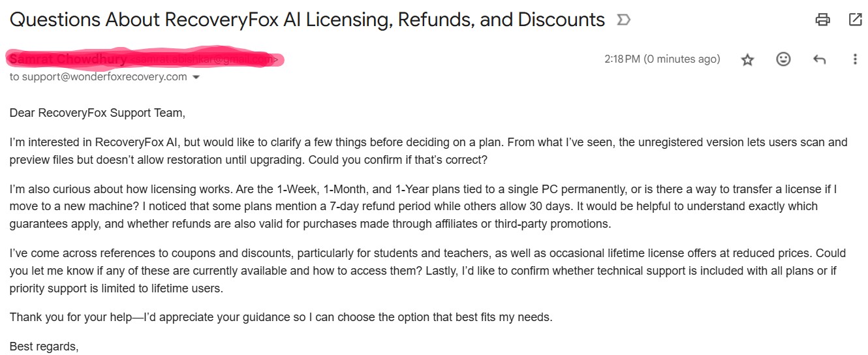
Task: Click the 'Thank you for your help' line
Action: (x=281, y=317)
